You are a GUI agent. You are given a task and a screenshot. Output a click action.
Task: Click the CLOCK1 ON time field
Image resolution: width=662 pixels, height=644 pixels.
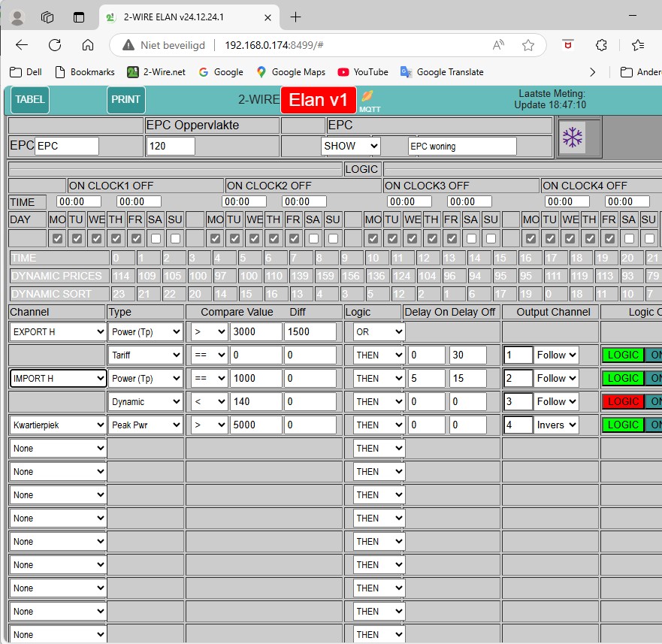pos(79,202)
